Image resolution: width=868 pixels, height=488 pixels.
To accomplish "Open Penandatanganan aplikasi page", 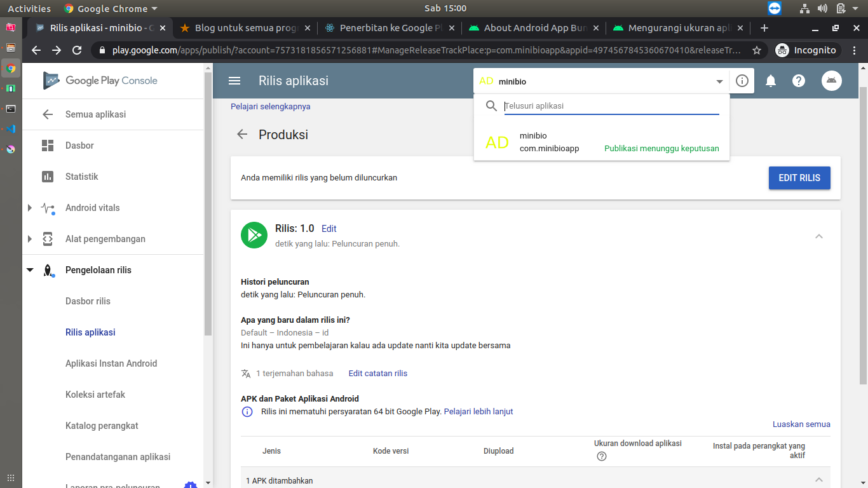I will pyautogui.click(x=118, y=457).
